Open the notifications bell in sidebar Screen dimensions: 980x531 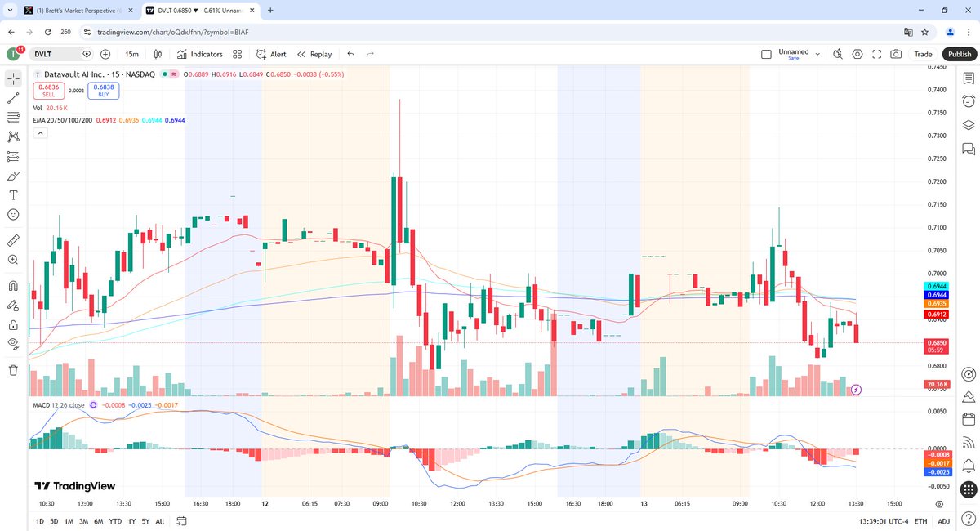click(968, 467)
